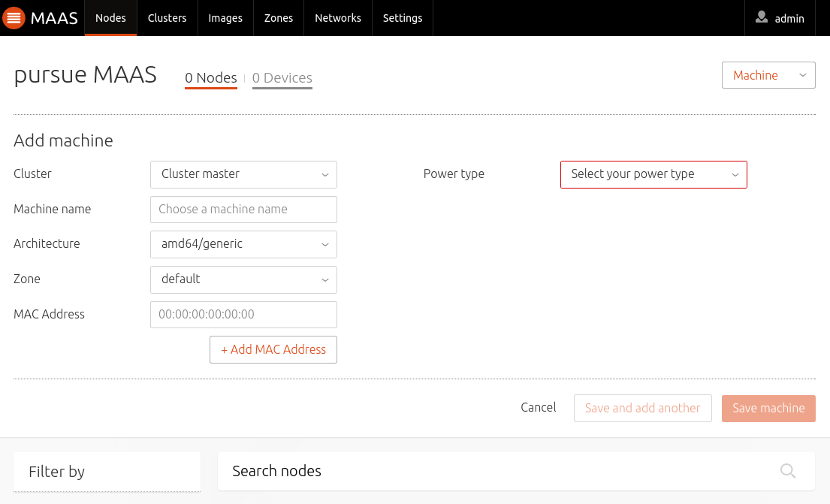Open Networks in the navigation bar
830x504 pixels.
(338, 18)
